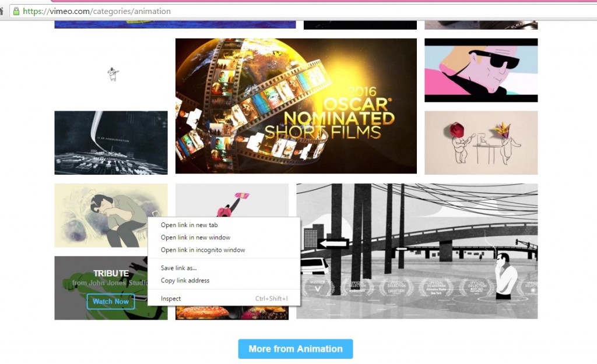Click the thumbnail of the man in sunglasses
Image resolution: width=597 pixels, height=364 pixels.
(480, 69)
